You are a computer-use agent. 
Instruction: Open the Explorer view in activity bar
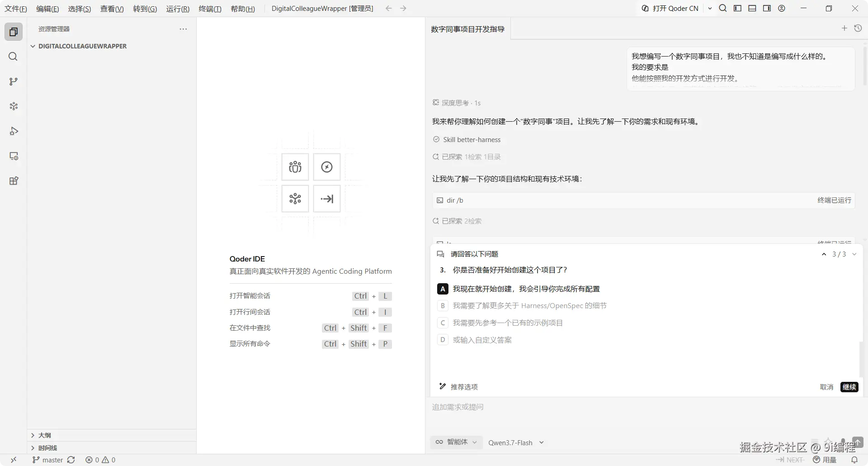tap(14, 32)
